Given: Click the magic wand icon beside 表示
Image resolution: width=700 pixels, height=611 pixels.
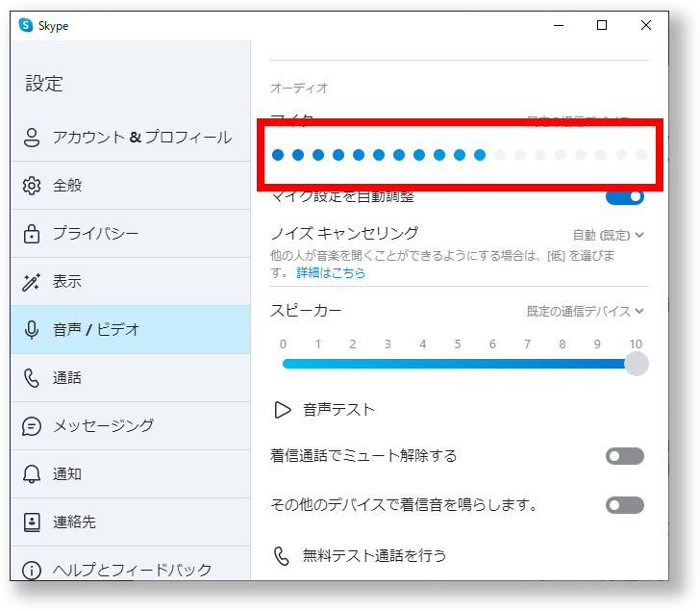Looking at the screenshot, I should tap(31, 282).
